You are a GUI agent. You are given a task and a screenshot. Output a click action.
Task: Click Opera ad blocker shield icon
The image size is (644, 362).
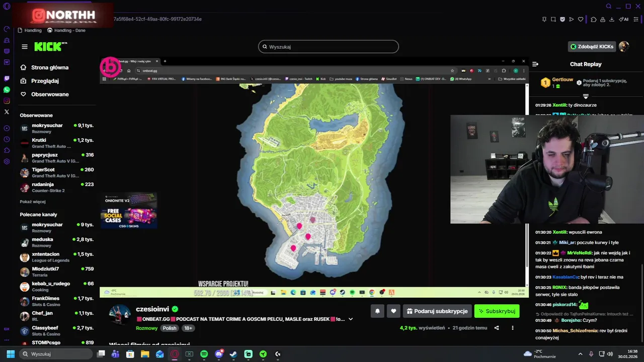(562, 19)
